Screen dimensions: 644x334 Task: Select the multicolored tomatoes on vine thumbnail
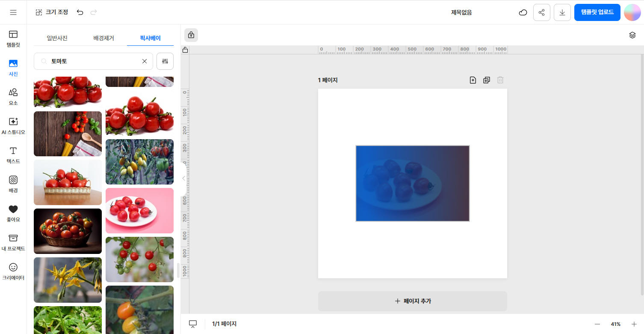pyautogui.click(x=139, y=162)
